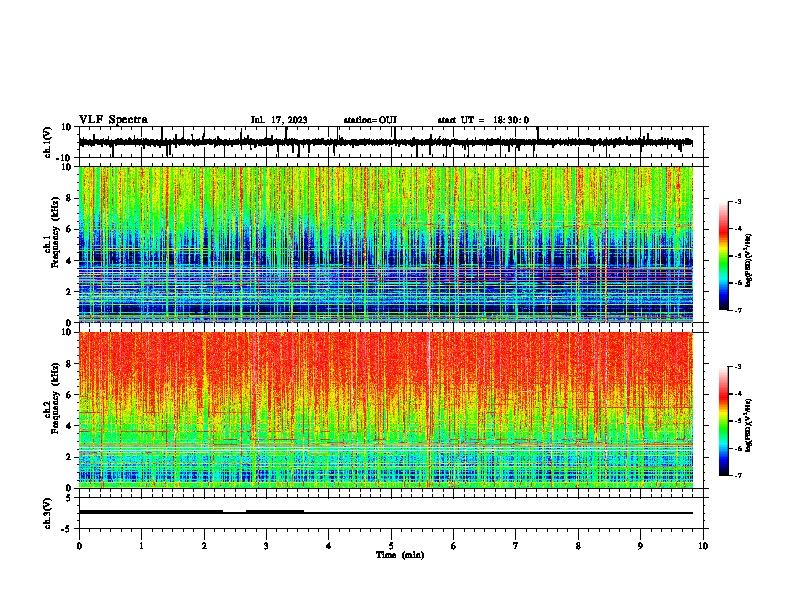The width and height of the screenshot is (792, 612).
Task: Click the "-7" label on ch.1 color scale
Action: point(737,310)
